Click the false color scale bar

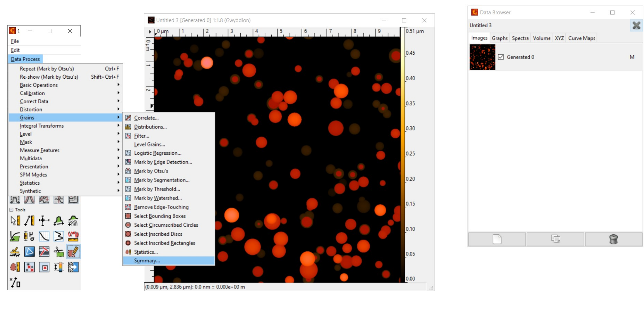click(402, 155)
